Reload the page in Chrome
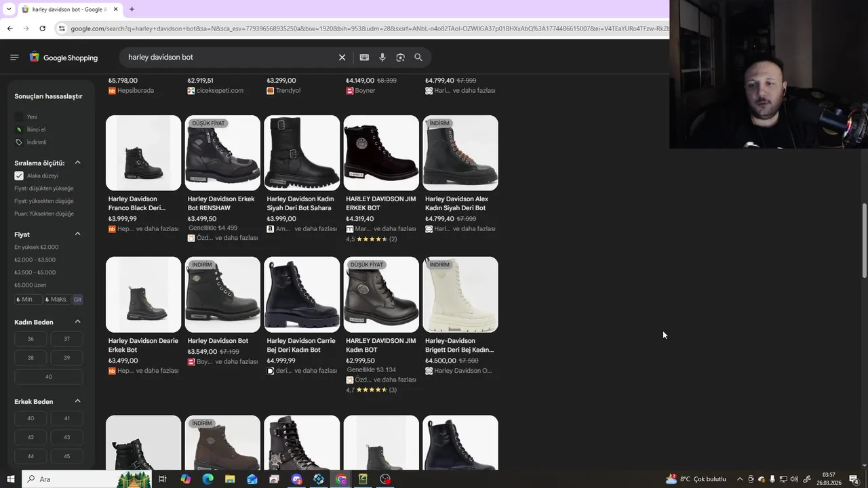 click(x=42, y=28)
